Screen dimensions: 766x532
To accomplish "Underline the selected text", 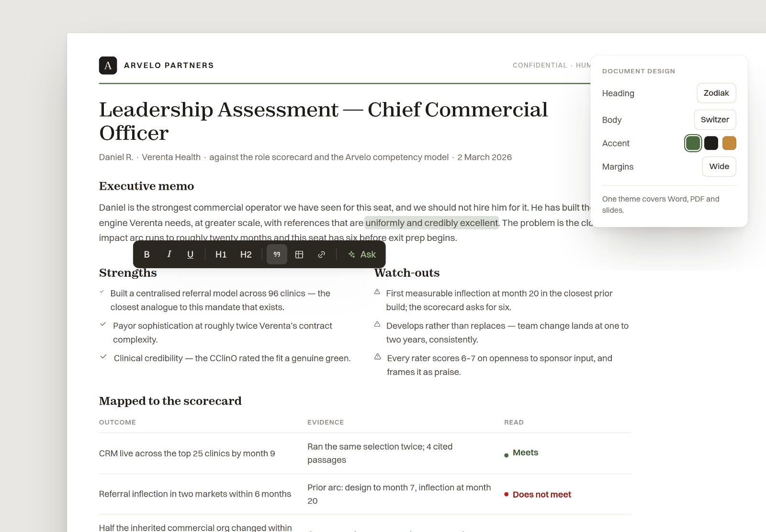I will tap(190, 254).
